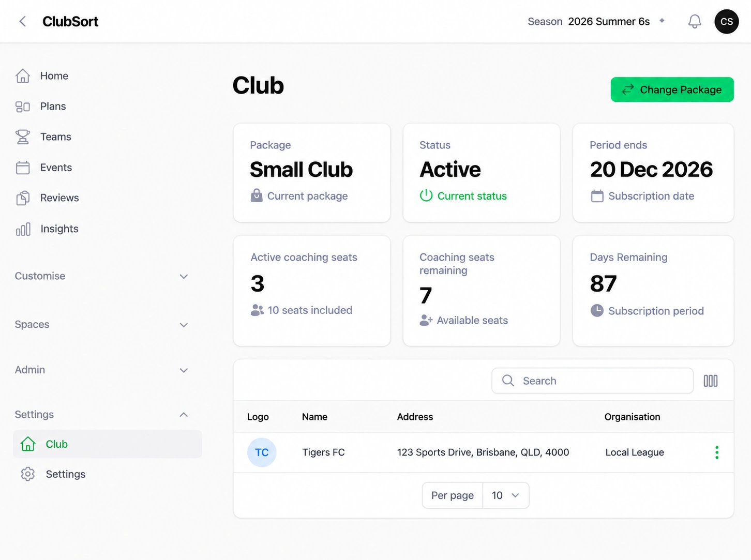Open the table column selector icon
The height and width of the screenshot is (560, 751).
click(x=711, y=381)
